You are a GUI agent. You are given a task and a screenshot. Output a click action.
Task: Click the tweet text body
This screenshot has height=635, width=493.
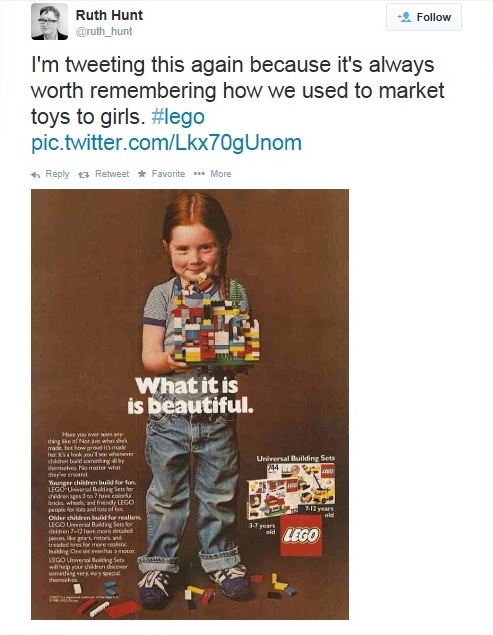(x=238, y=91)
